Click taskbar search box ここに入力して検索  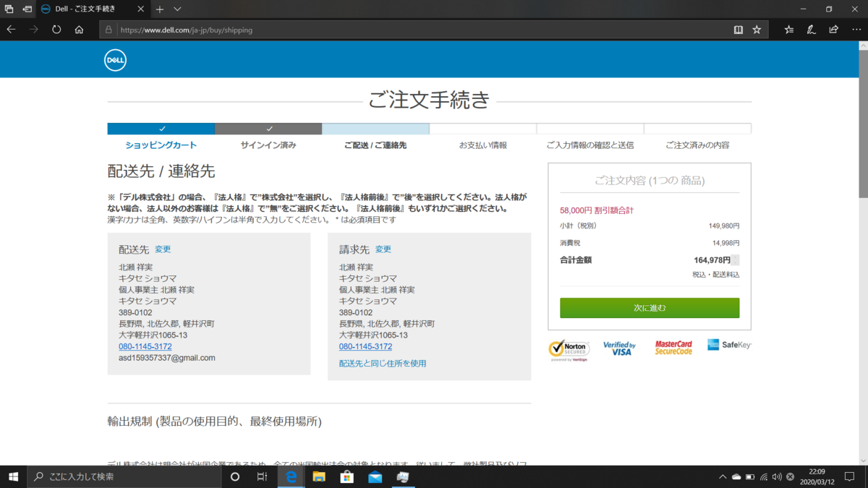tap(124, 476)
